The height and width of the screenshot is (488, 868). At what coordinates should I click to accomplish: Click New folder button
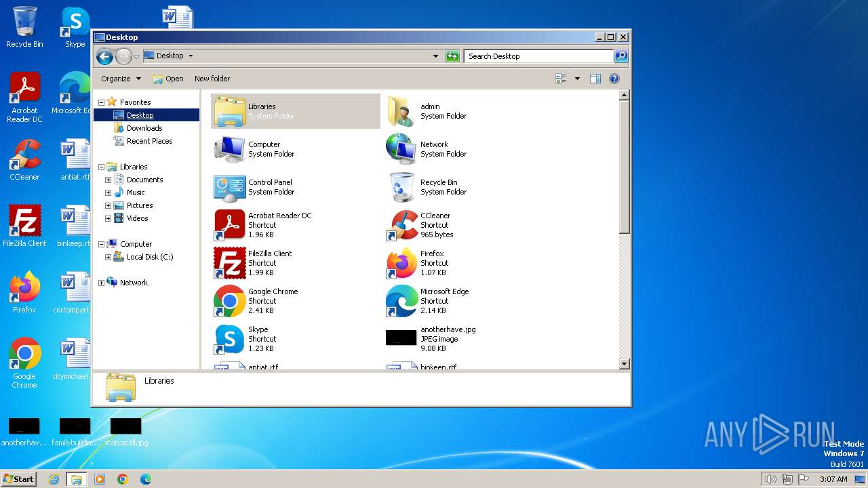(212, 79)
